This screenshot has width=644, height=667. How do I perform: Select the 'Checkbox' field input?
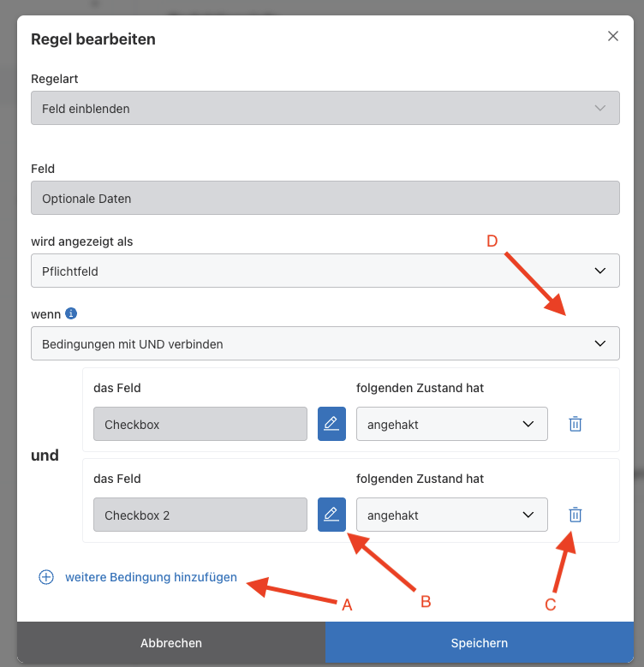200,424
